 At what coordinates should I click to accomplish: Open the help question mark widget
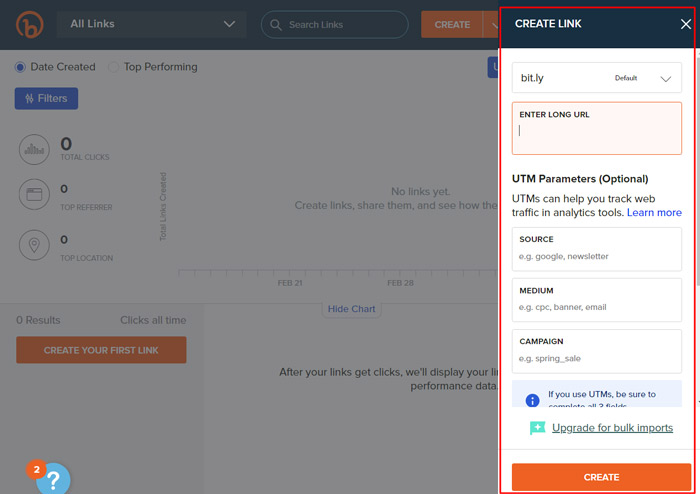tap(54, 480)
